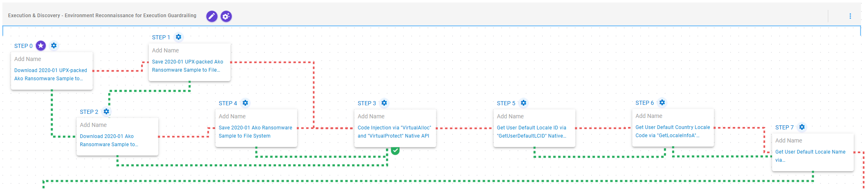The image size is (868, 190).
Task: Click the STEP 2 gear icon
Action: 106,111
